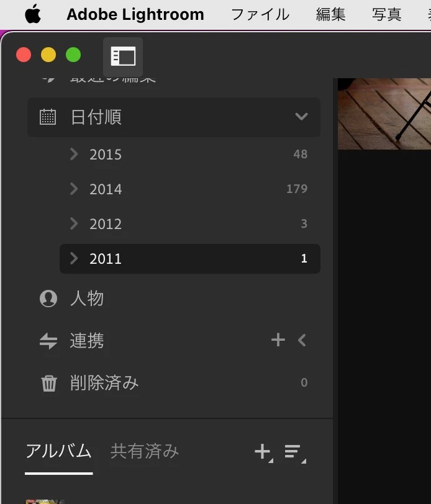Click the calendar icon beside 日付順
Viewport: 431px width, 504px height.
pyautogui.click(x=48, y=117)
